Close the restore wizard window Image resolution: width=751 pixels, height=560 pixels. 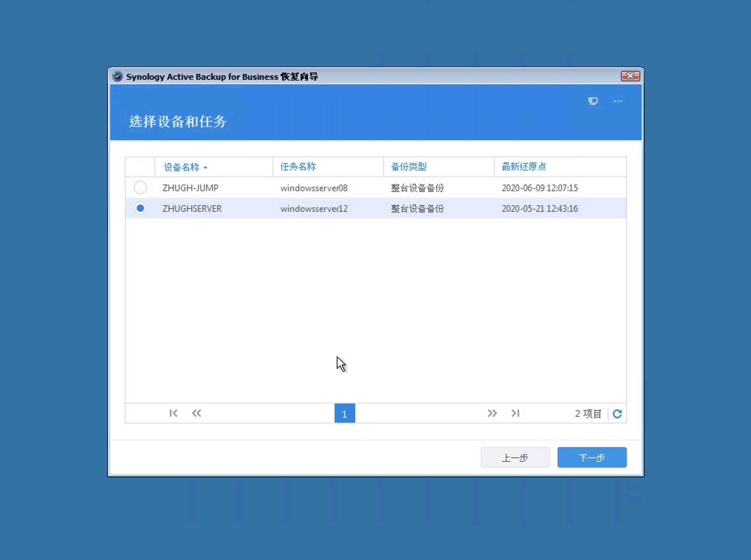(x=630, y=76)
